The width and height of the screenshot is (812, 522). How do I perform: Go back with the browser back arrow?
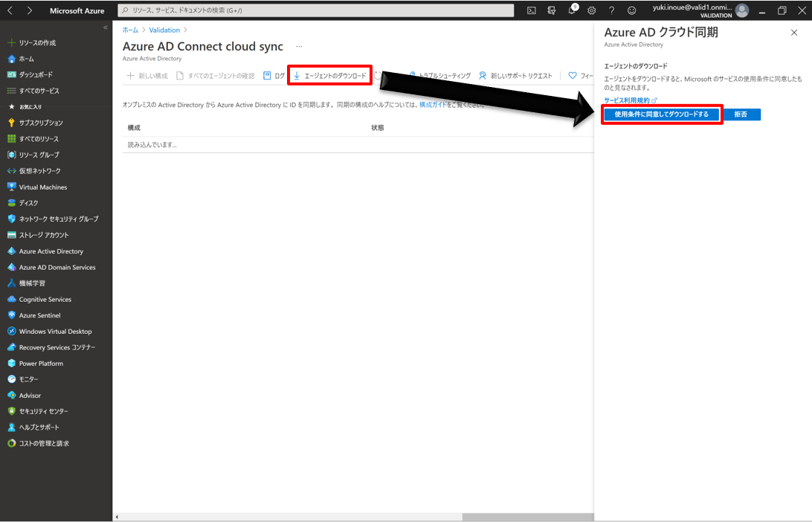(10, 10)
